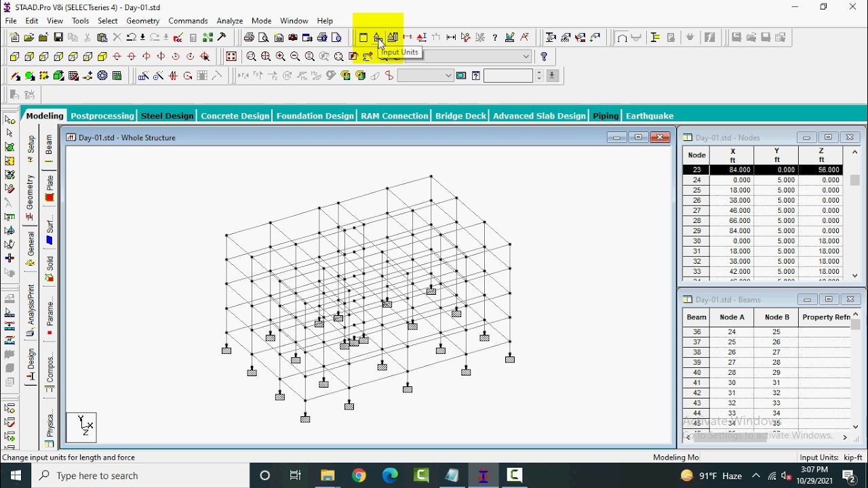
Task: Click the Beams table vertical scrollbar
Action: point(855,369)
